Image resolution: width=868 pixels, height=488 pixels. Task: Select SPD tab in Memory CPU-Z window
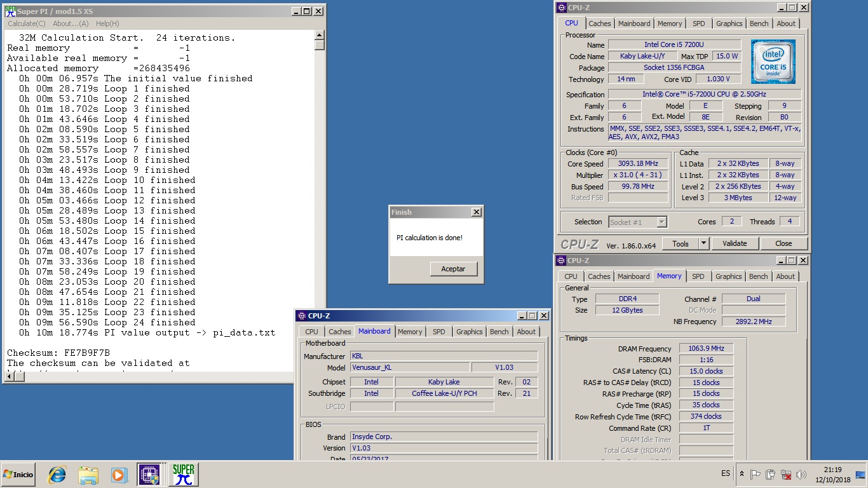pyautogui.click(x=698, y=276)
